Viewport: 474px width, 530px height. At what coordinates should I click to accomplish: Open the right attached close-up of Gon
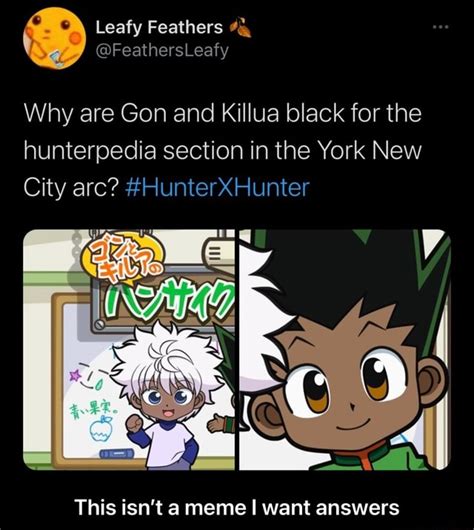point(345,350)
